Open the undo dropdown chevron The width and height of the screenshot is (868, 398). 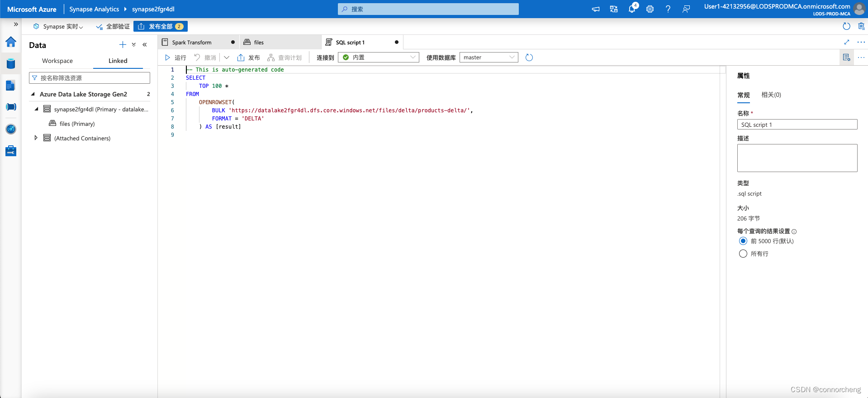click(x=227, y=58)
